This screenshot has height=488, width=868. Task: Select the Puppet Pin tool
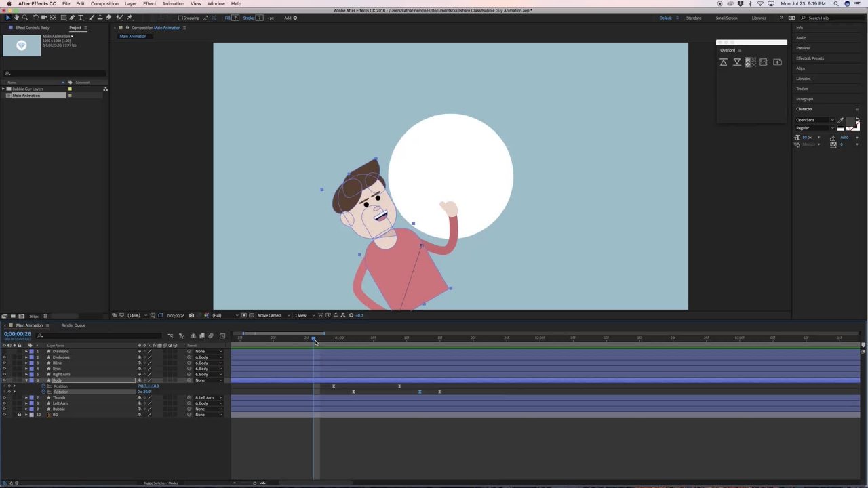click(130, 18)
